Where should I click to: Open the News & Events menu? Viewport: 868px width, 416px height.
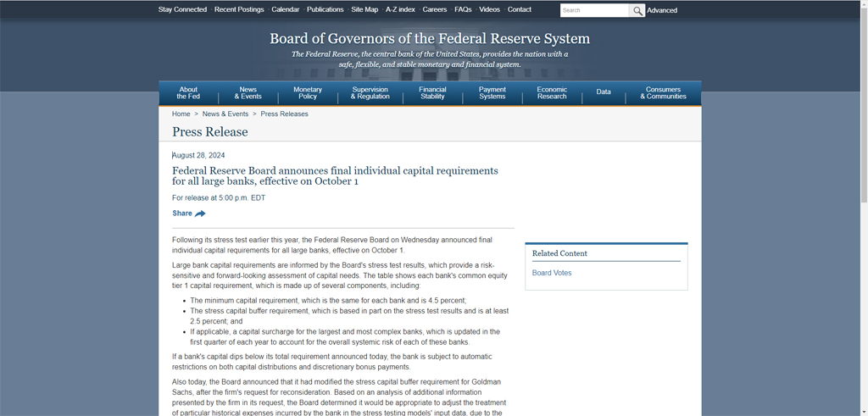[248, 93]
